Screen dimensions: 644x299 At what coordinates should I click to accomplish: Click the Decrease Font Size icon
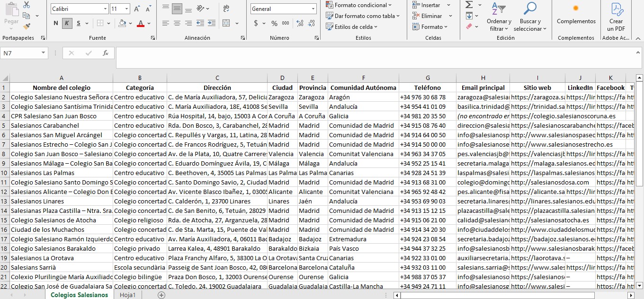[148, 9]
